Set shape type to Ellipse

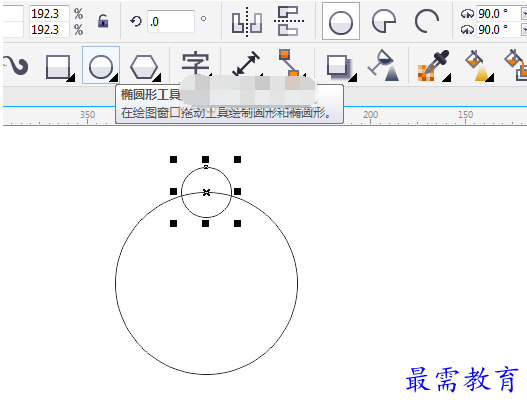click(341, 22)
